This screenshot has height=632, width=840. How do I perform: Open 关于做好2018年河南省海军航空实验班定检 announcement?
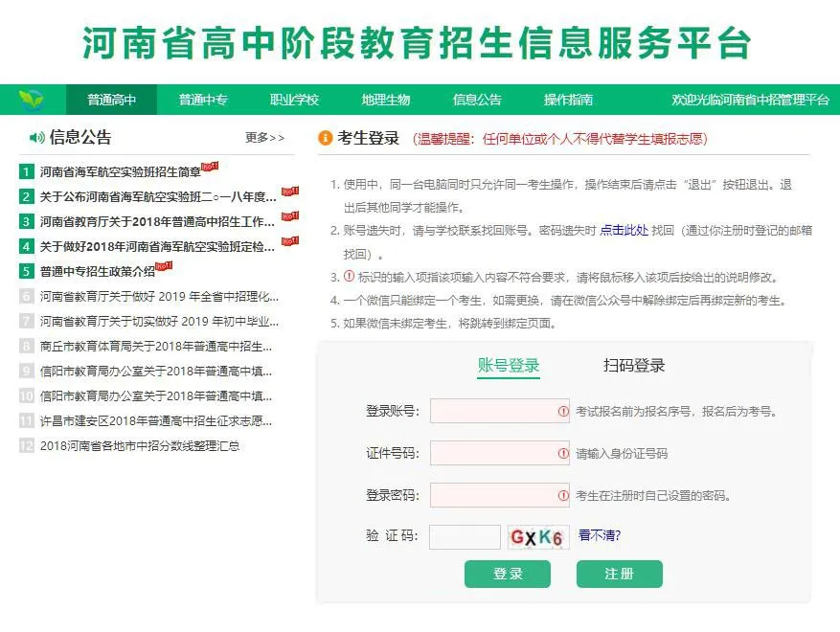(158, 246)
